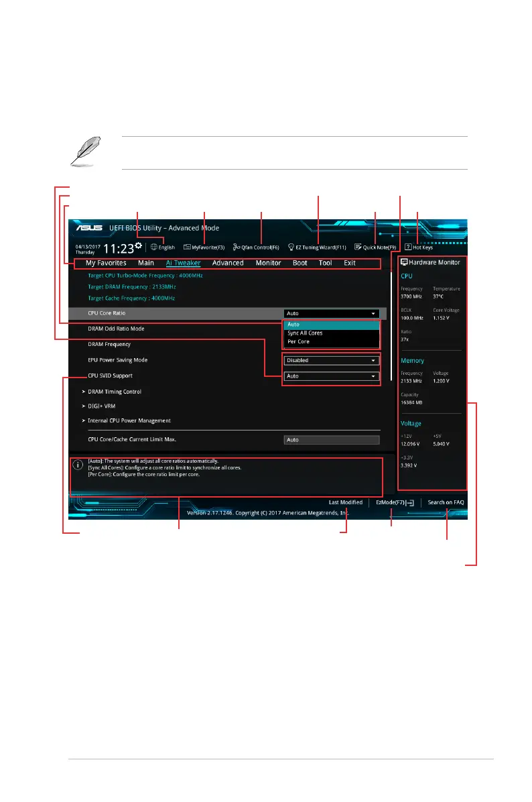Launch EZ Tuning Wizard lightbulb icon

click(x=291, y=247)
